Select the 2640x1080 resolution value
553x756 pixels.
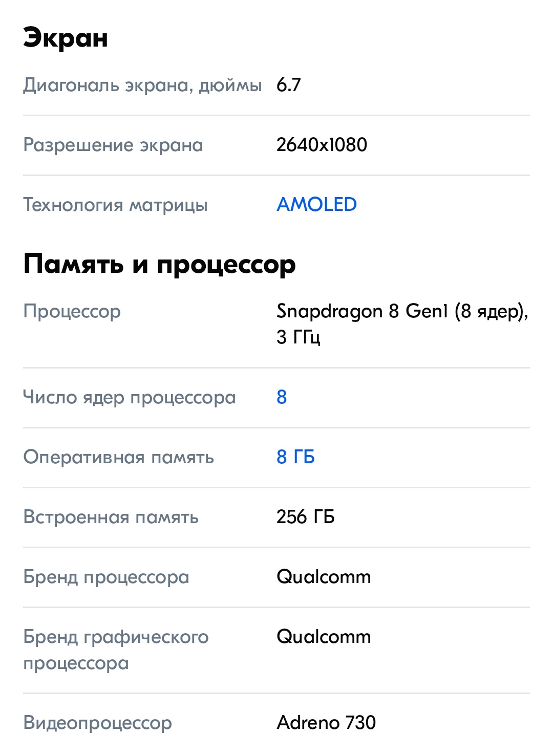pos(322,145)
